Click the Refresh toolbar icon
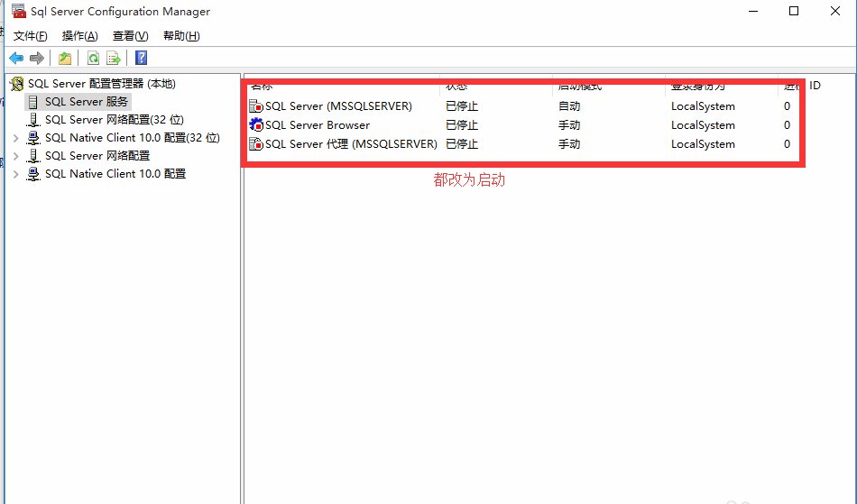The height and width of the screenshot is (504, 857). [94, 58]
